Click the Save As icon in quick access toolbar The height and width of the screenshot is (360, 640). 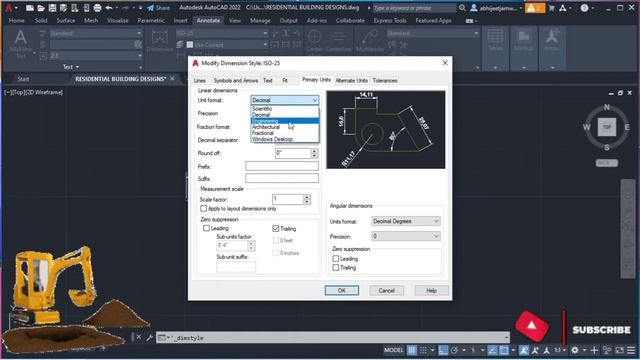point(63,8)
